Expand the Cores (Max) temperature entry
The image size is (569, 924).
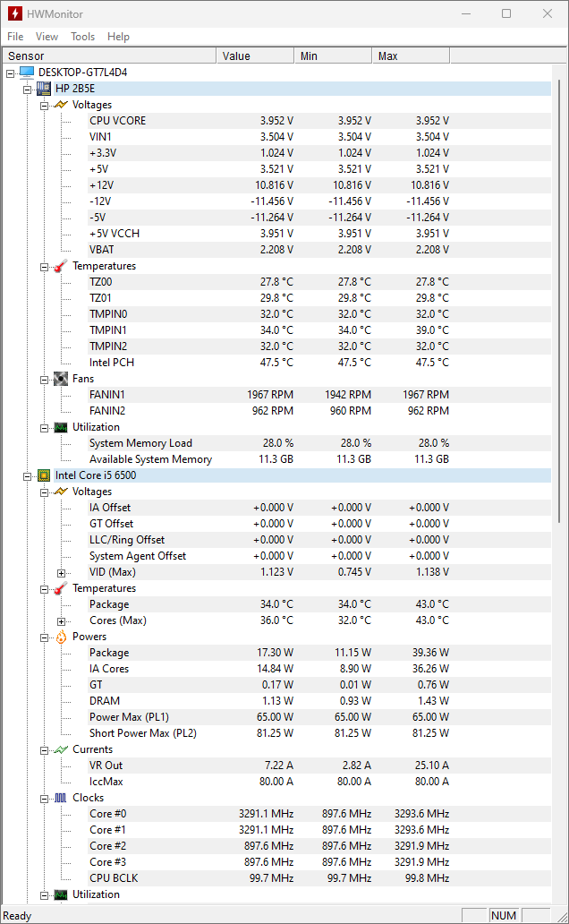point(60,620)
